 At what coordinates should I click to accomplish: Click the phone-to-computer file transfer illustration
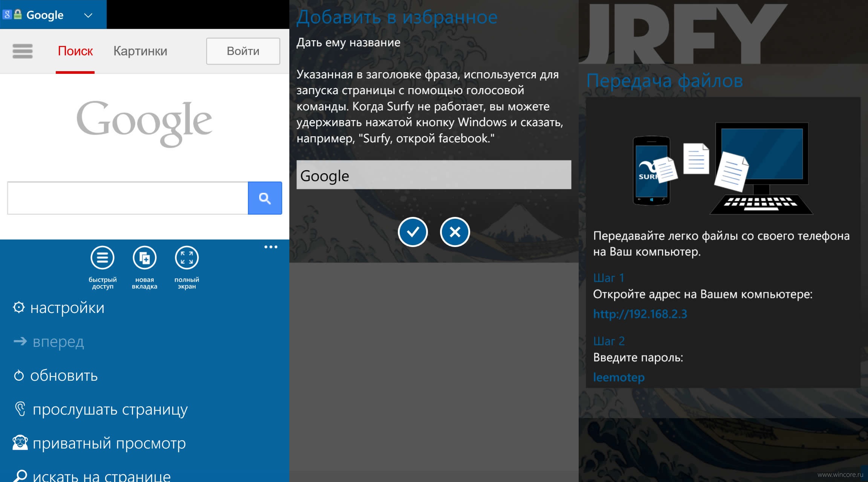pyautogui.click(x=723, y=168)
